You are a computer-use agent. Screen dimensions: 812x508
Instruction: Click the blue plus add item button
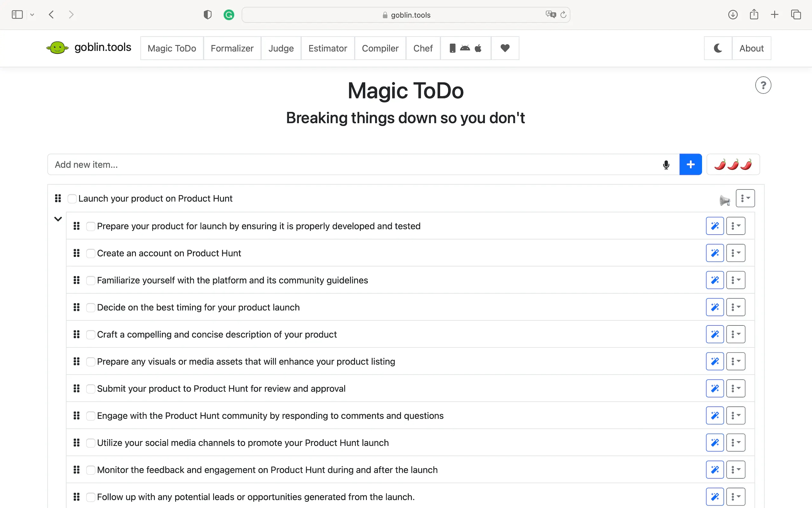tap(690, 165)
